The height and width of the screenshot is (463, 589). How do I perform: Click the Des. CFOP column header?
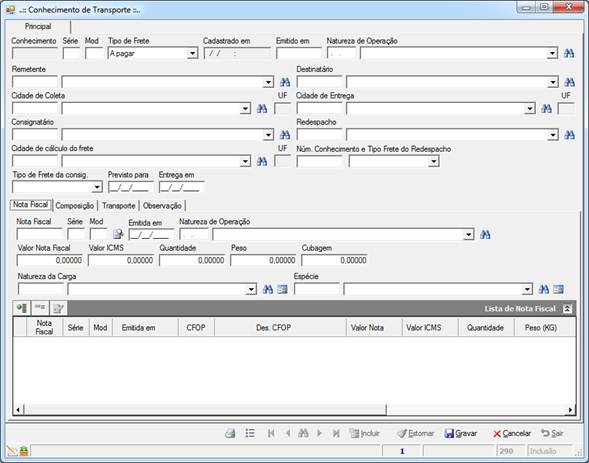pyautogui.click(x=280, y=327)
